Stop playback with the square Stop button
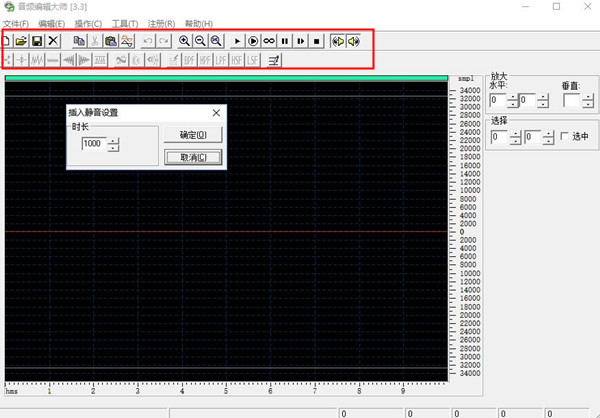Image resolution: width=600 pixels, height=418 pixels. point(316,41)
